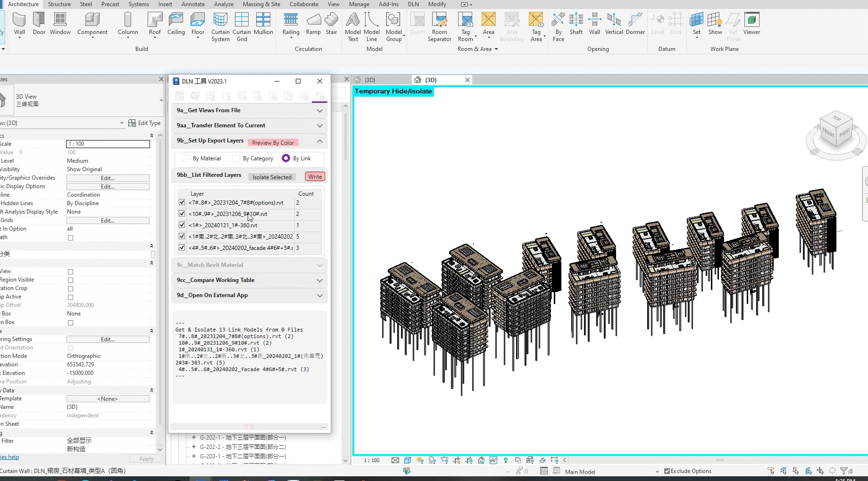Click the Write button
868x481 pixels.
pos(315,176)
